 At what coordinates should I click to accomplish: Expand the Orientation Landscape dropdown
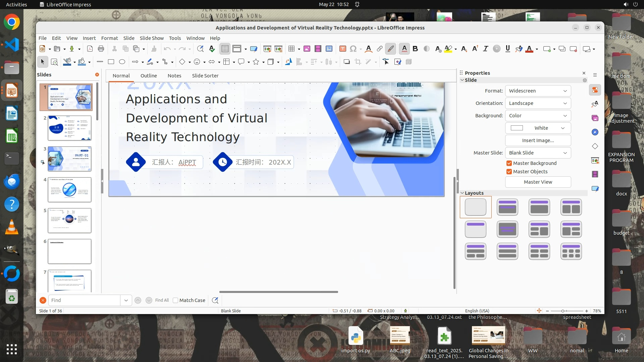tap(538, 103)
